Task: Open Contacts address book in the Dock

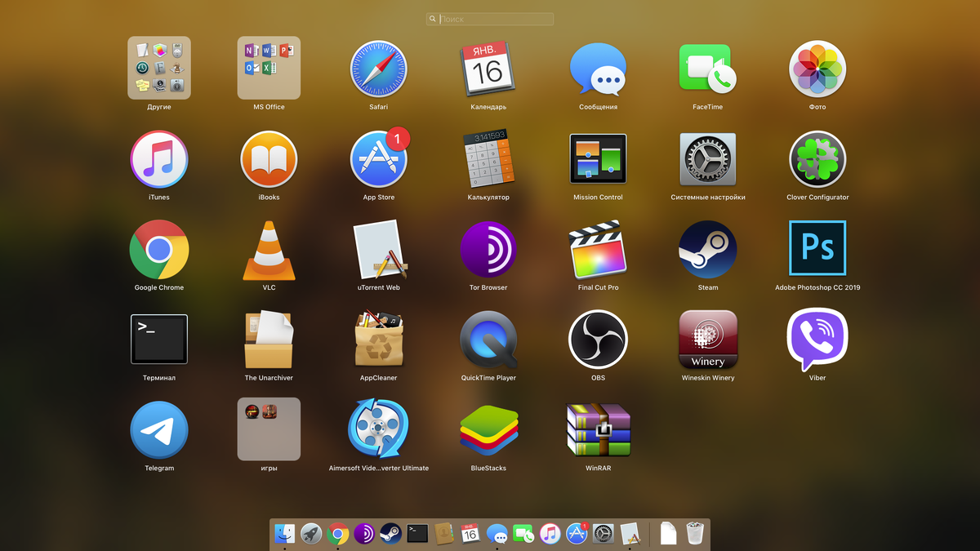Action: coord(443,534)
